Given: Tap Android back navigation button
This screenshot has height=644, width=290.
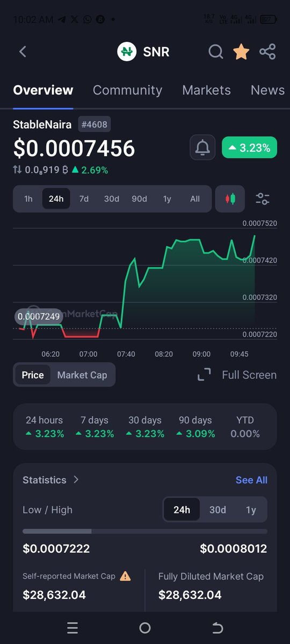Looking at the screenshot, I should (x=218, y=627).
